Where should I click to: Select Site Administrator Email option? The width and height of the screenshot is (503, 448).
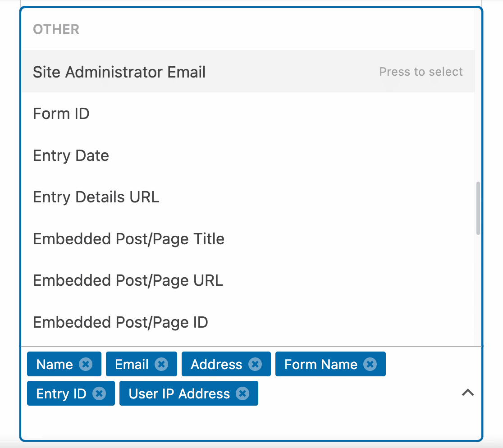point(247,72)
